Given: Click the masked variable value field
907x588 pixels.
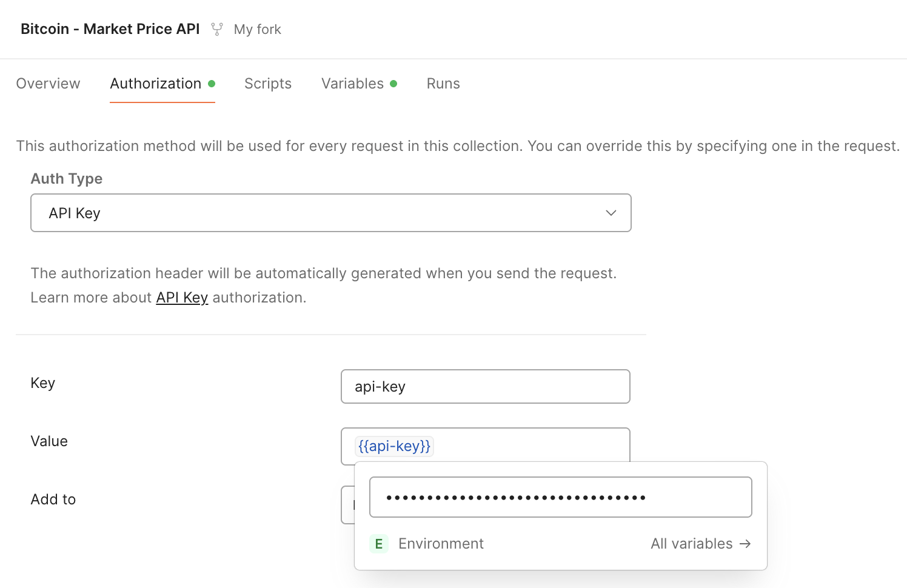Looking at the screenshot, I should coord(561,497).
